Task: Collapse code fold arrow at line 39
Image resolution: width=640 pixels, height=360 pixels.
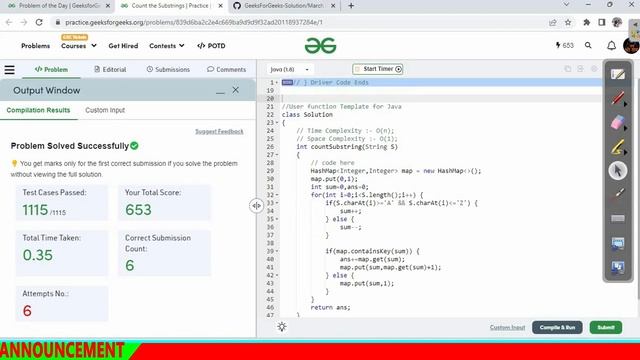Action: 277,251
